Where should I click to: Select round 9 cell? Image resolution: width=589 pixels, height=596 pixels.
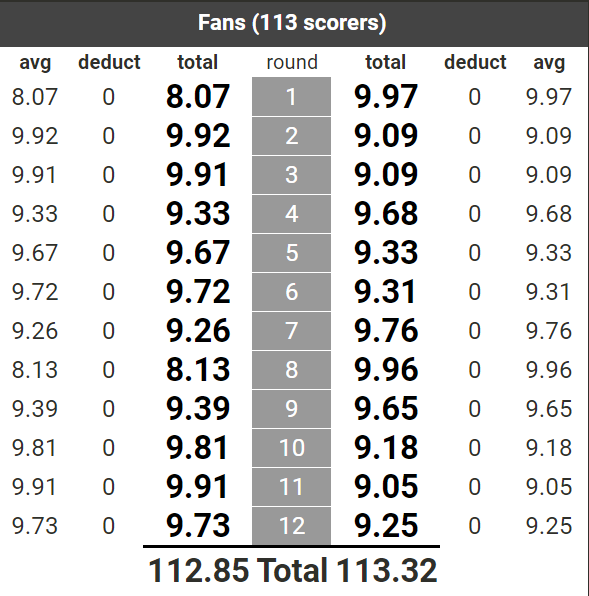coord(291,409)
